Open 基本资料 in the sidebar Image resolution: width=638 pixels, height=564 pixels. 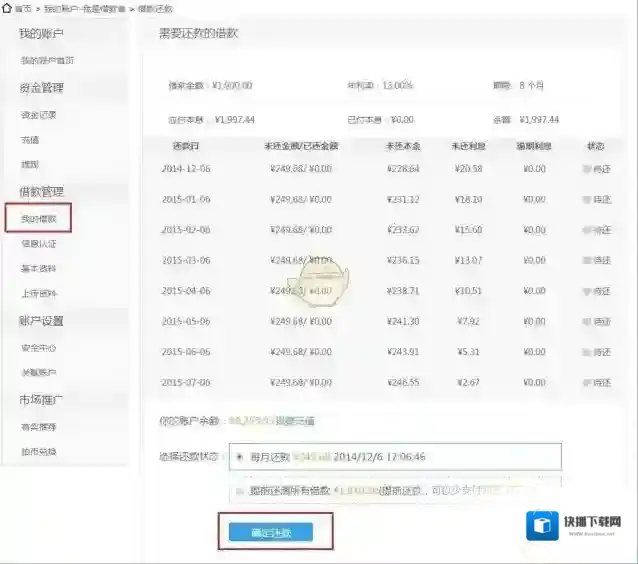coord(38,268)
